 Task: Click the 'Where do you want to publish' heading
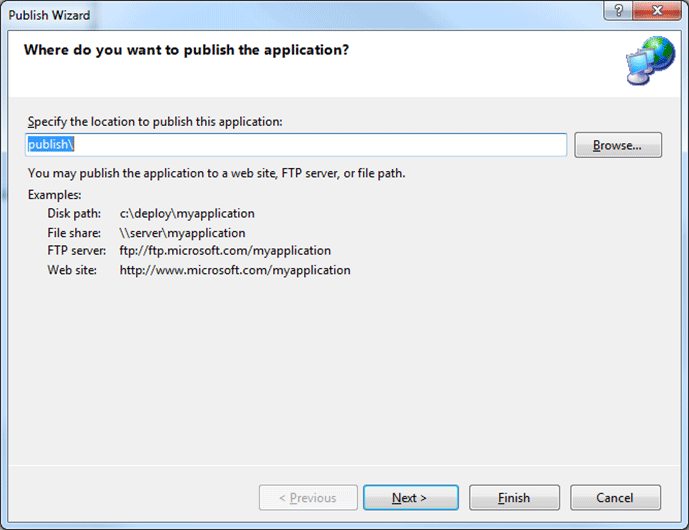pyautogui.click(x=186, y=49)
